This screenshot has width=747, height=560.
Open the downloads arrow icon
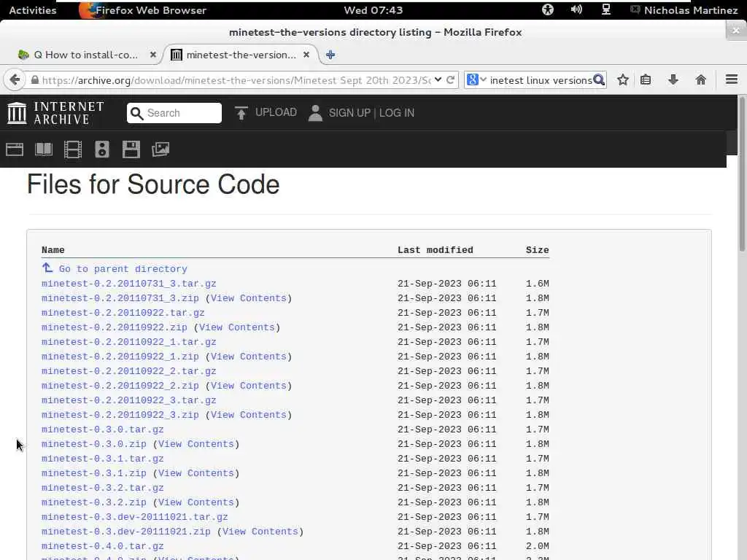tap(673, 79)
